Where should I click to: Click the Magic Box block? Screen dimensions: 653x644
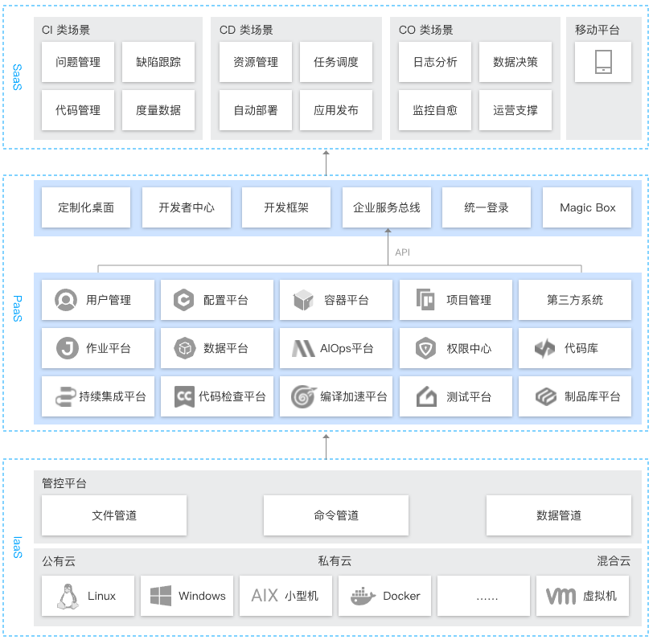pos(587,207)
